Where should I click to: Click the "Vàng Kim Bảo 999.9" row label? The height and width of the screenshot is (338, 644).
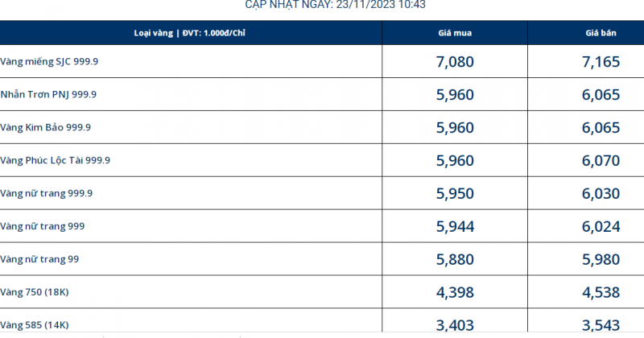click(46, 127)
